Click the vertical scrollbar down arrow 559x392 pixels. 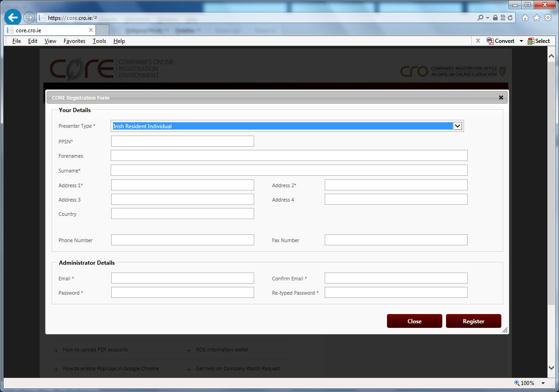[x=551, y=368]
